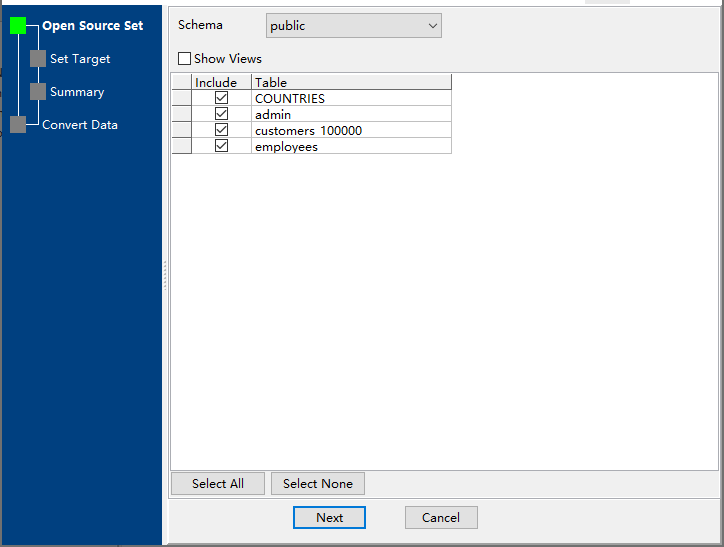The image size is (724, 547).
Task: Click the gray Summary step icon
Action: [38, 92]
